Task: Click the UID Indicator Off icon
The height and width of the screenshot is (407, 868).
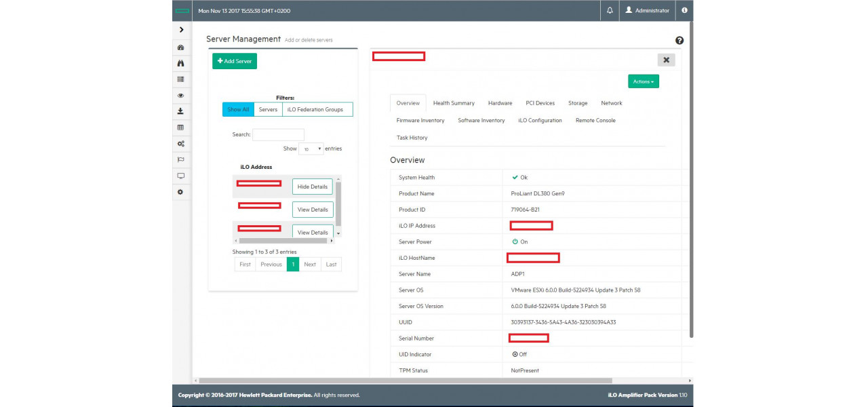Action: pos(515,354)
